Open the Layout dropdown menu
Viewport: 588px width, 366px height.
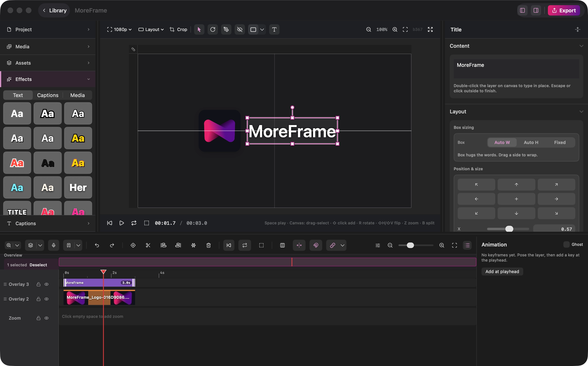[x=151, y=29]
